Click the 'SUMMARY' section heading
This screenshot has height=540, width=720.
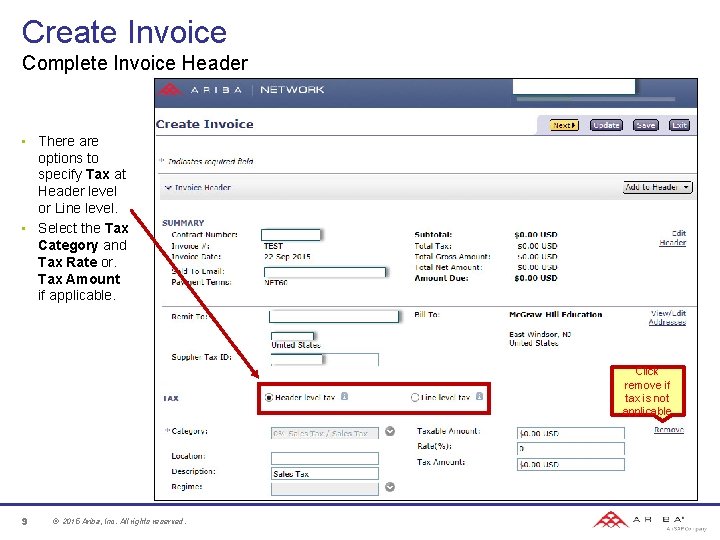click(183, 223)
